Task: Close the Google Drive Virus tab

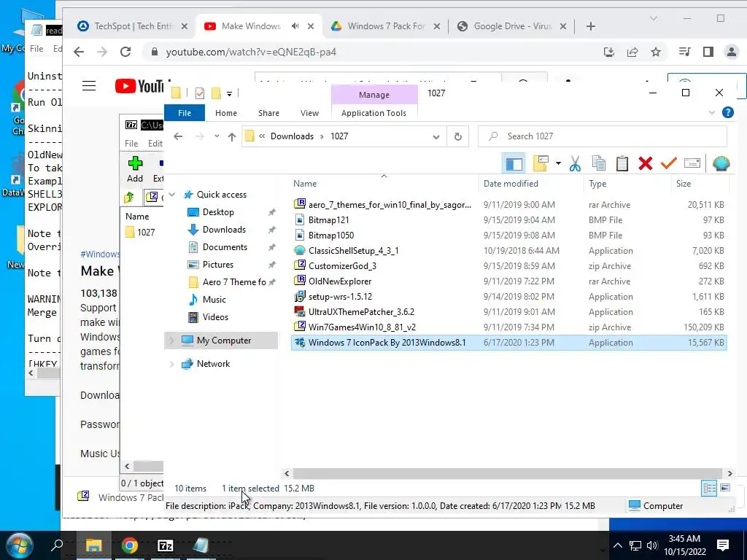Action: click(x=563, y=27)
